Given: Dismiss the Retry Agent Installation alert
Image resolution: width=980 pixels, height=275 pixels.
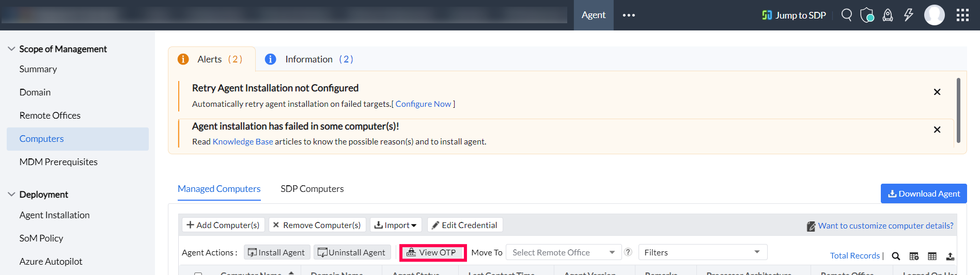Looking at the screenshot, I should [x=937, y=92].
